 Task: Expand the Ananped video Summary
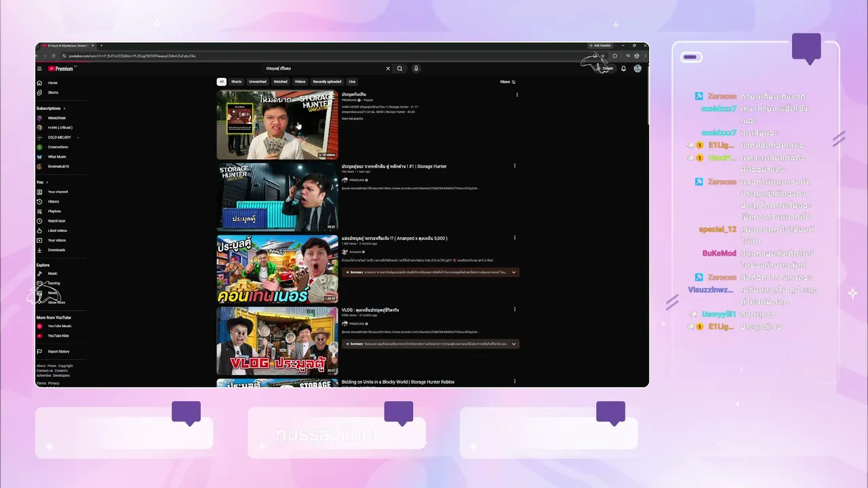(513, 272)
